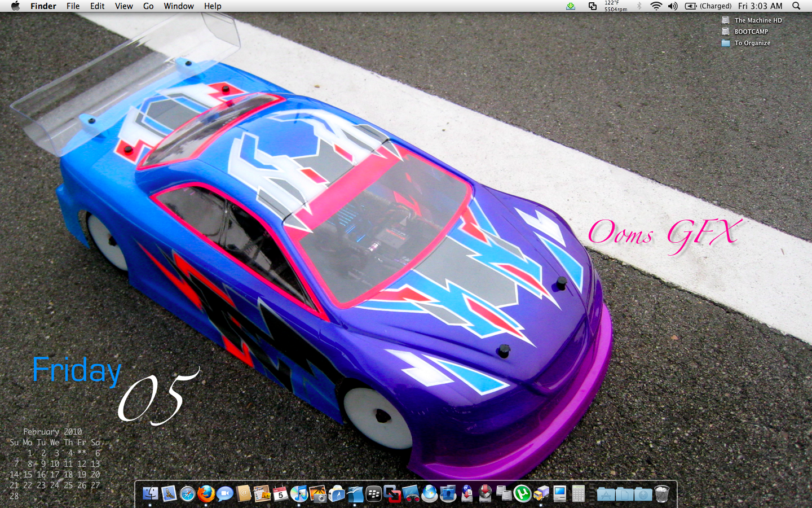Open Finder from the Dock
812x508 pixels.
(x=151, y=494)
